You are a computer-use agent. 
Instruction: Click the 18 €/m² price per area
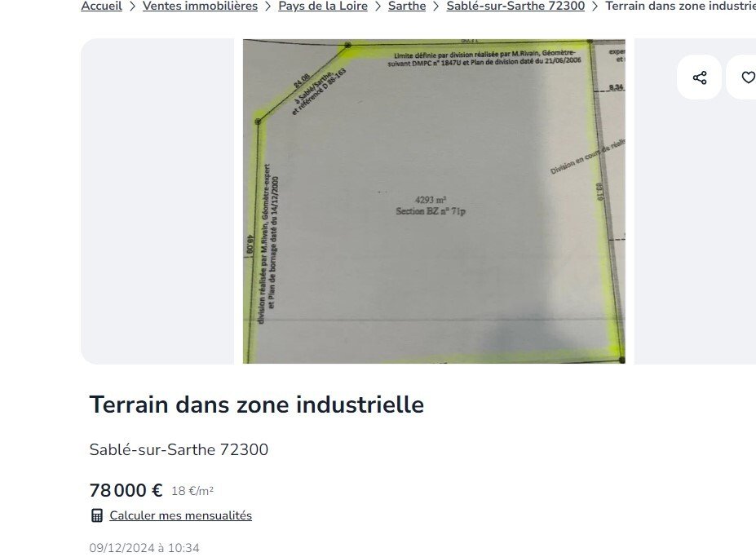(x=192, y=491)
